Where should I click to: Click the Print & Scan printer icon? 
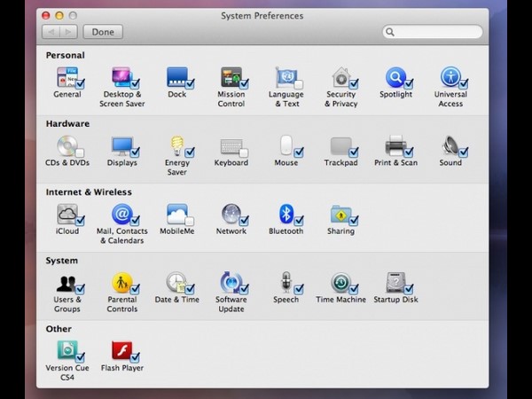coord(395,145)
